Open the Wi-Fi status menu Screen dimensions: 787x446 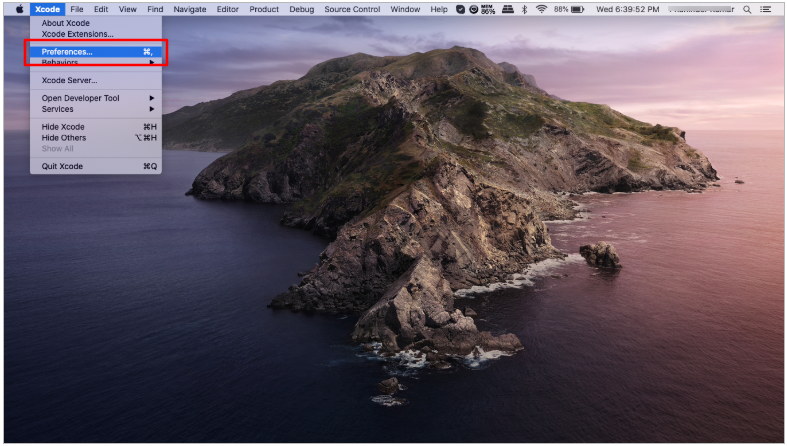[541, 9]
